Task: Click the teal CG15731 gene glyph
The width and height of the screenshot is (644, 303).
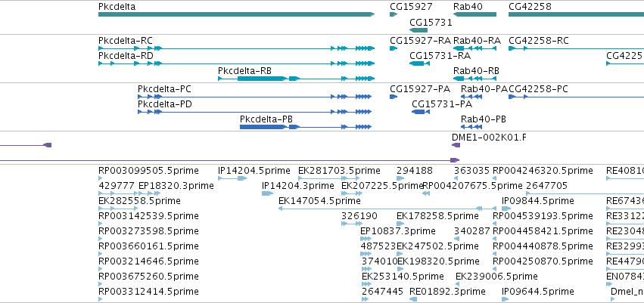Action: click(418, 30)
